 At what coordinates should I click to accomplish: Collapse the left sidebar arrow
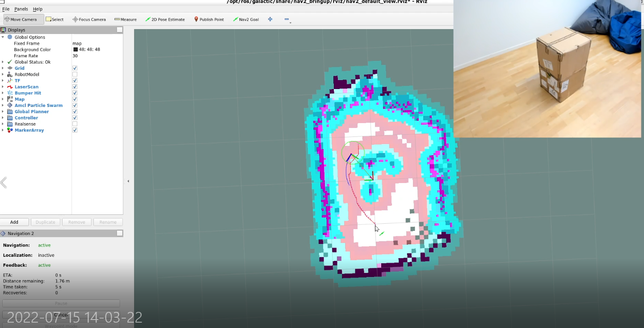[128, 181]
